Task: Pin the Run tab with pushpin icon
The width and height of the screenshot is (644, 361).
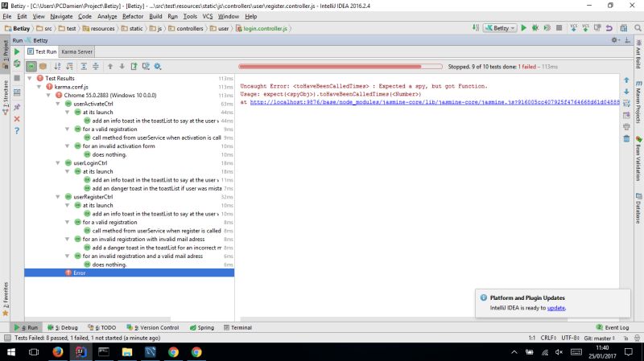Action: point(17,107)
